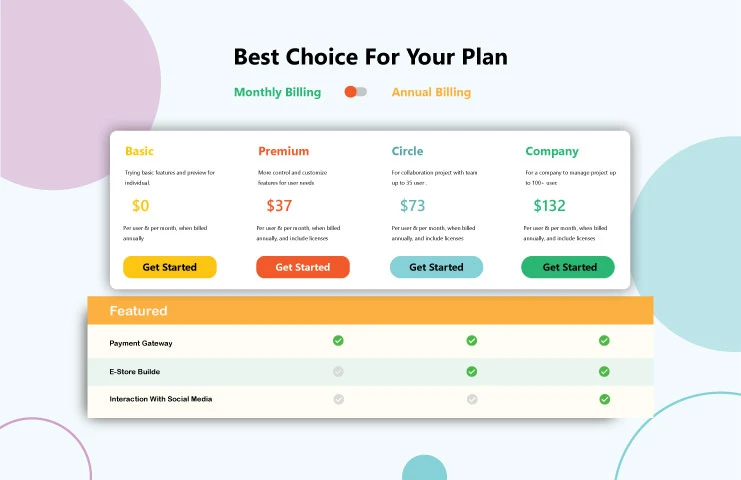741x480 pixels.
Task: Click the $132 Company price
Action: click(549, 206)
